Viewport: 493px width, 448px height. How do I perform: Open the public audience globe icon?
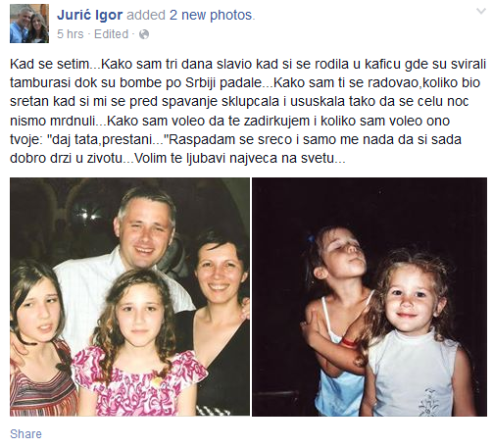[144, 34]
